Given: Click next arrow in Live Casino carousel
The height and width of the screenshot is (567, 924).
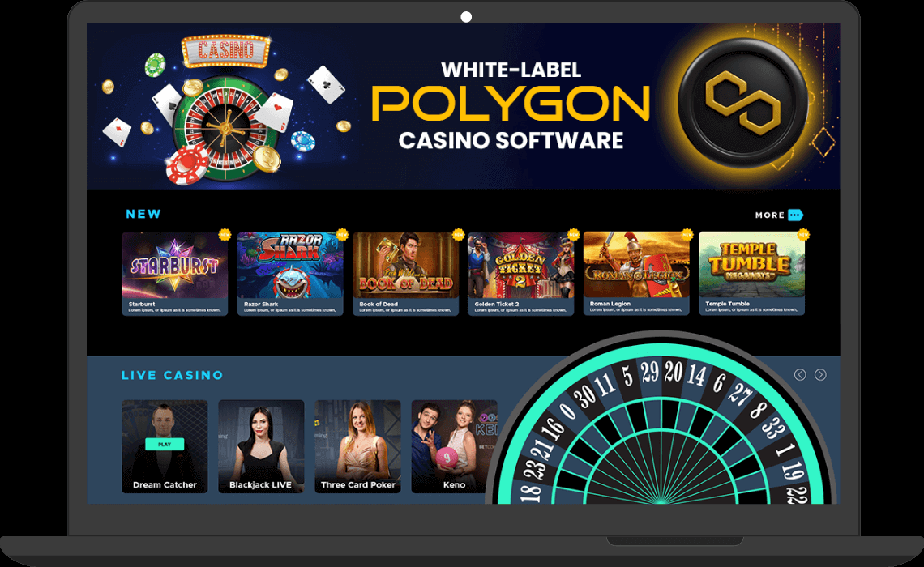Looking at the screenshot, I should [820, 374].
